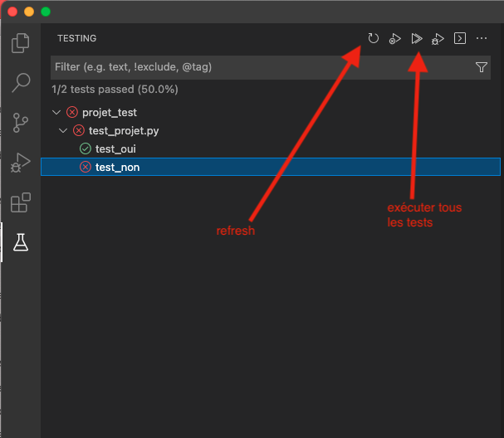The width and height of the screenshot is (504, 438).
Task: Open the Search view icon
Action: (21, 83)
